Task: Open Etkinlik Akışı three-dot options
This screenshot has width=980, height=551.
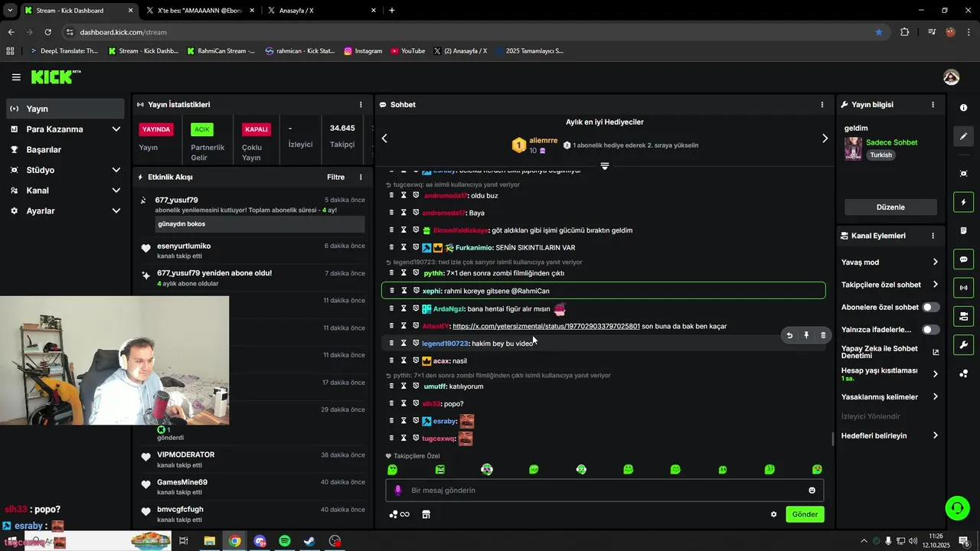Action: (361, 178)
